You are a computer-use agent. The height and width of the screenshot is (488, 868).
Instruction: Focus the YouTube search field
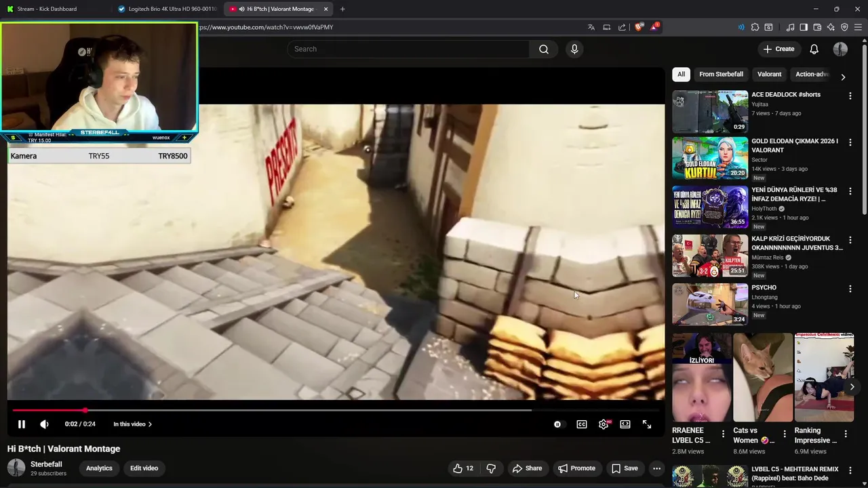pos(408,49)
